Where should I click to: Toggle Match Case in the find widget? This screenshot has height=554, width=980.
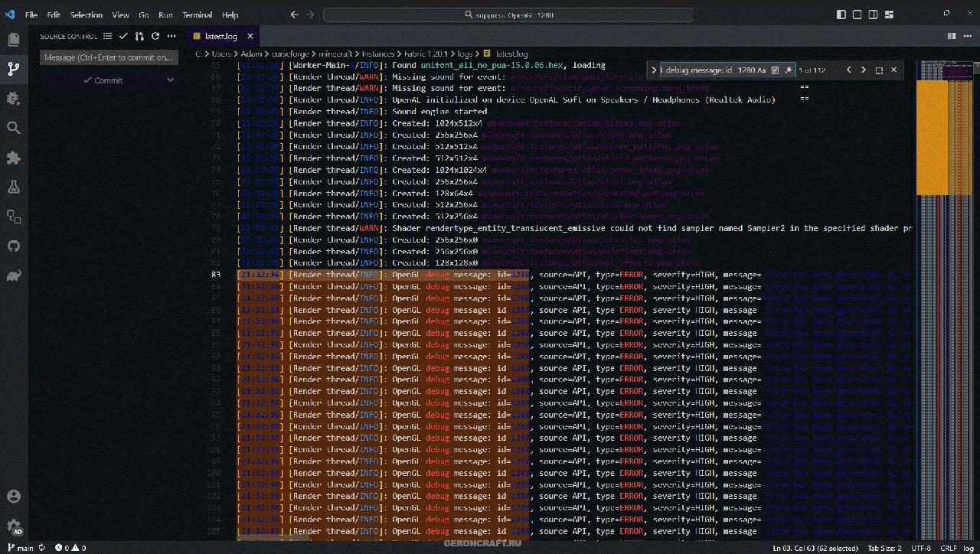pyautogui.click(x=763, y=70)
